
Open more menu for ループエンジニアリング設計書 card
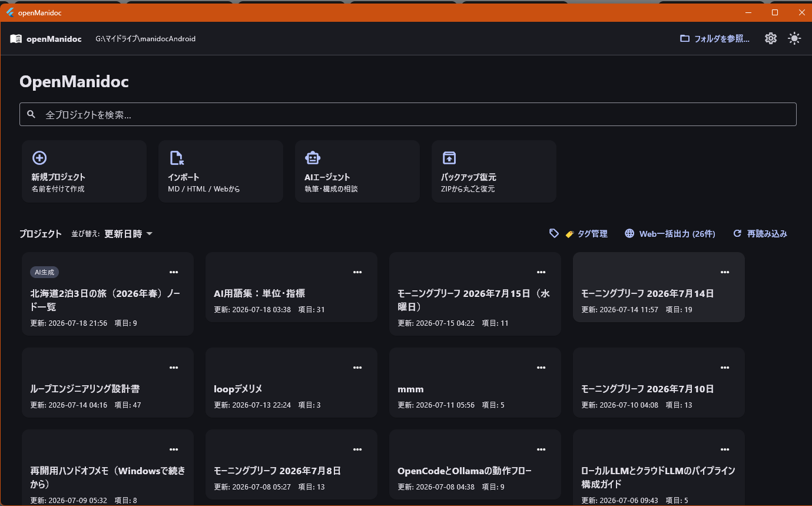click(174, 368)
